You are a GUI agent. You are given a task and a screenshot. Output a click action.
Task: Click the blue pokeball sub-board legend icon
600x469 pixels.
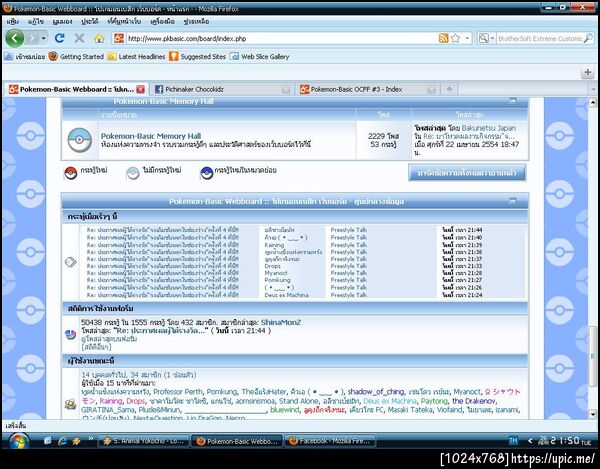click(x=207, y=173)
